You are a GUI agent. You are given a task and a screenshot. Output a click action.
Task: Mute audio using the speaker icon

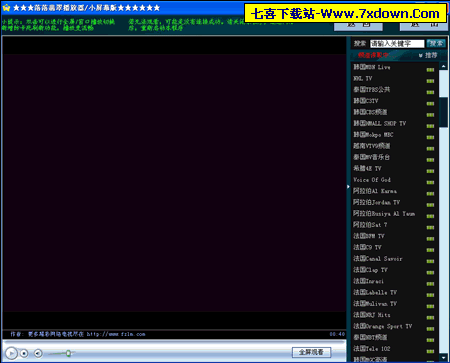38,353
